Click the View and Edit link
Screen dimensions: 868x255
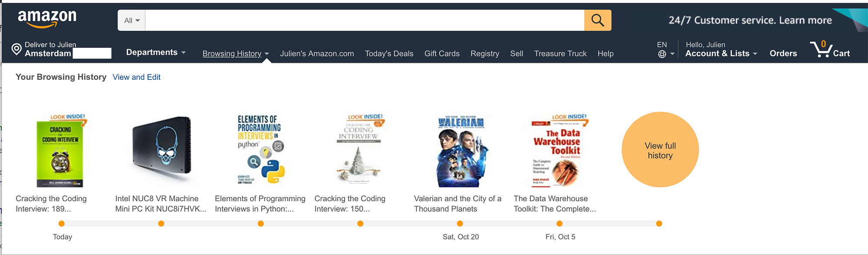pyautogui.click(x=136, y=77)
